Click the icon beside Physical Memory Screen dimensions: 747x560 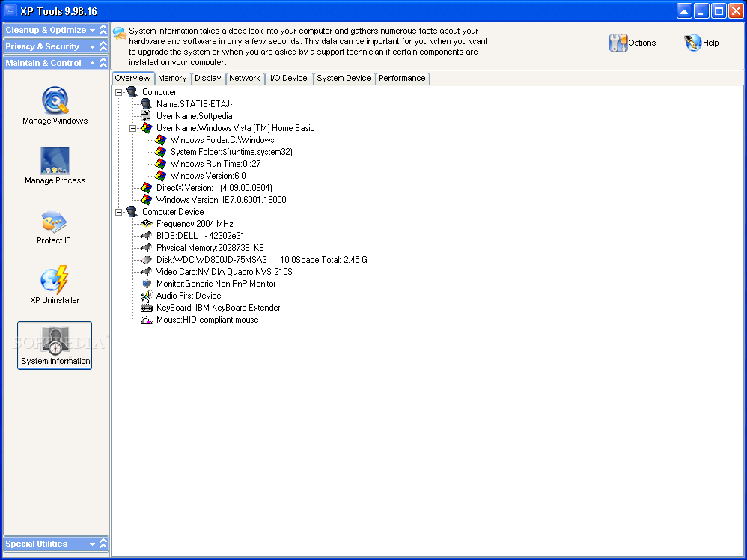tap(146, 248)
